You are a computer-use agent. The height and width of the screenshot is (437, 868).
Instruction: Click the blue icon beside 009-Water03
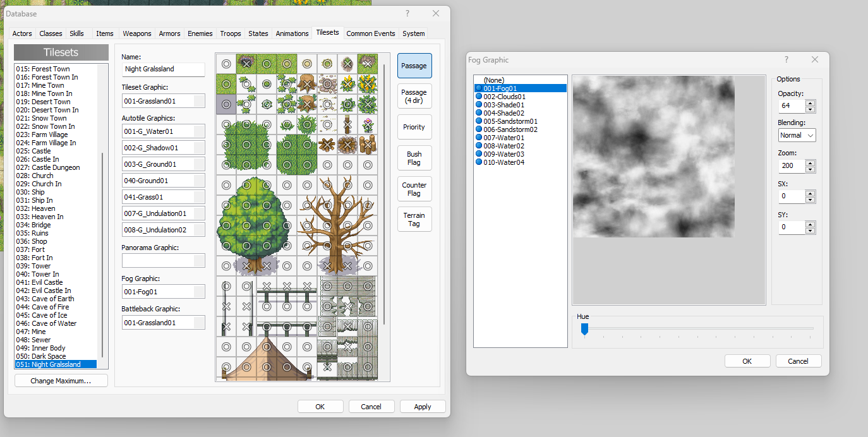[479, 154]
